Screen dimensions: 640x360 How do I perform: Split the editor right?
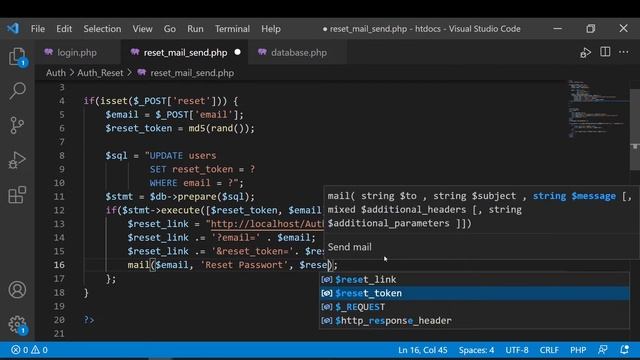tap(605, 52)
